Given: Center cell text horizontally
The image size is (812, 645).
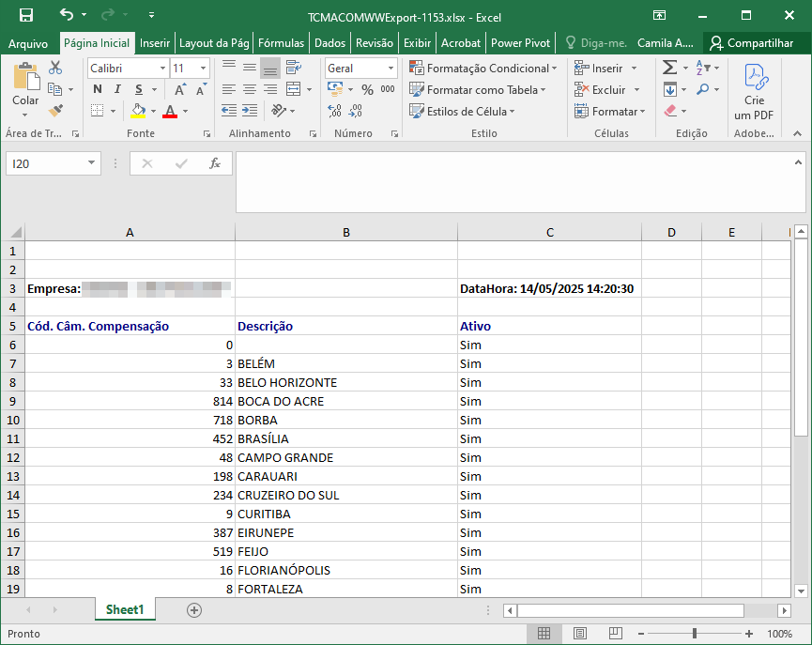Looking at the screenshot, I should pos(250,89).
